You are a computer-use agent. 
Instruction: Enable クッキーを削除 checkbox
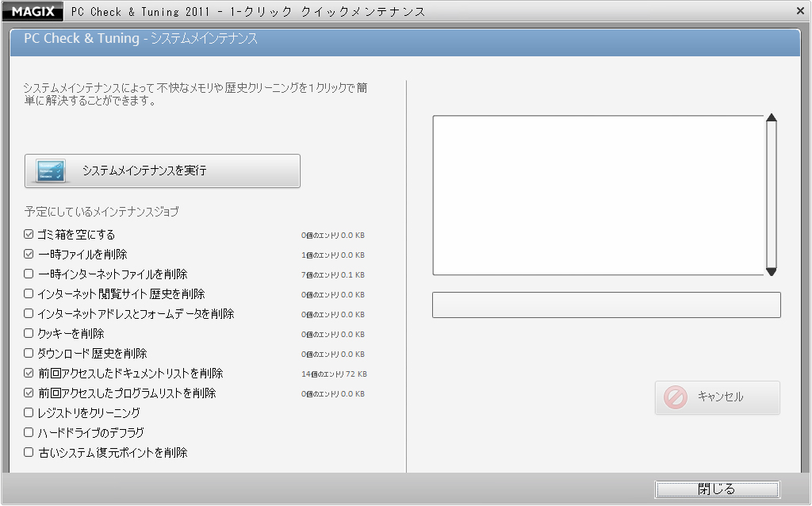click(x=29, y=333)
